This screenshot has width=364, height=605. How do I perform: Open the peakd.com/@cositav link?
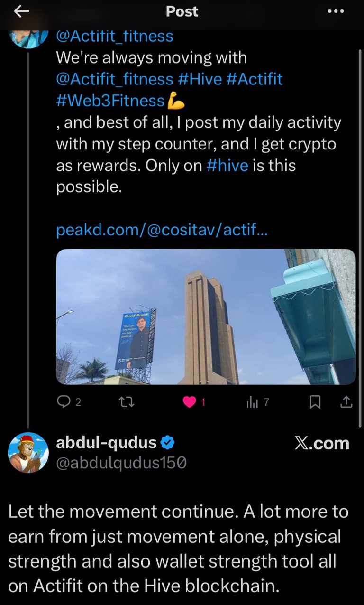pos(162,230)
